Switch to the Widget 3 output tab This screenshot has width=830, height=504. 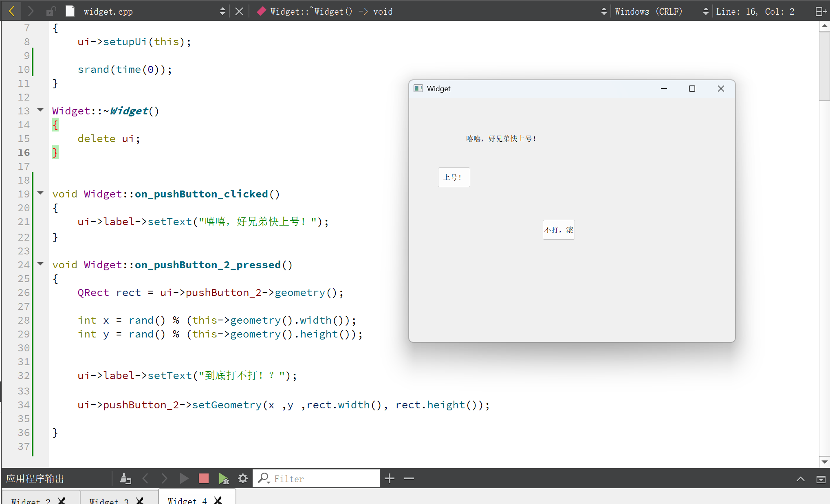[109, 501]
